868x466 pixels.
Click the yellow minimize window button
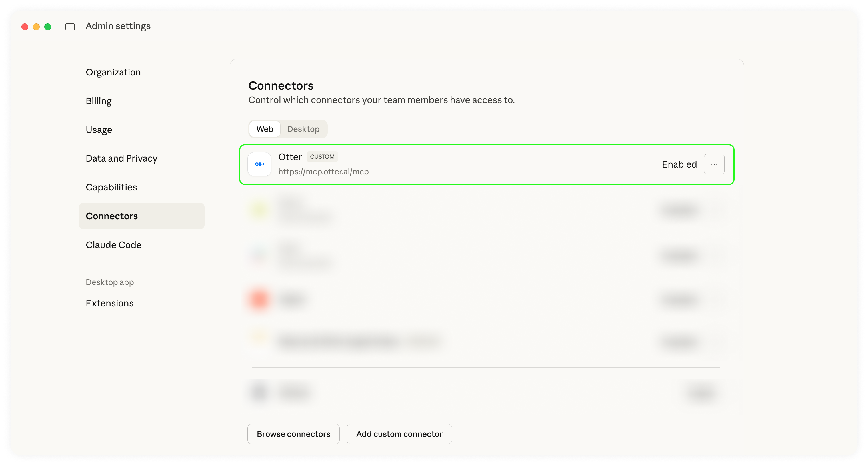coord(36,27)
